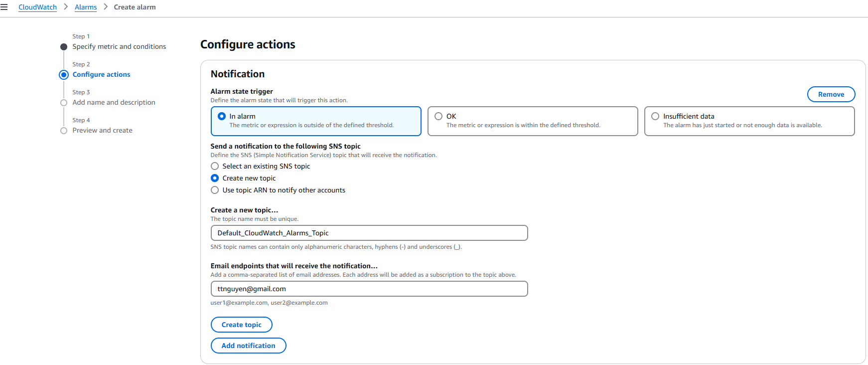
Task: Click the Step 1 completed circle marker
Action: pyautogui.click(x=64, y=47)
